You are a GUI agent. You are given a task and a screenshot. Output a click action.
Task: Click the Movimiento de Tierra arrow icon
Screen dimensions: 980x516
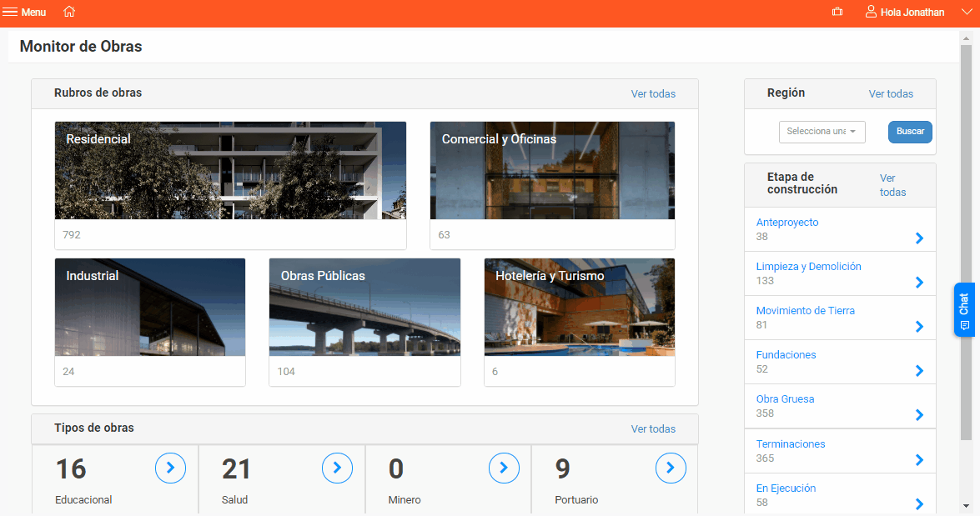click(x=919, y=327)
